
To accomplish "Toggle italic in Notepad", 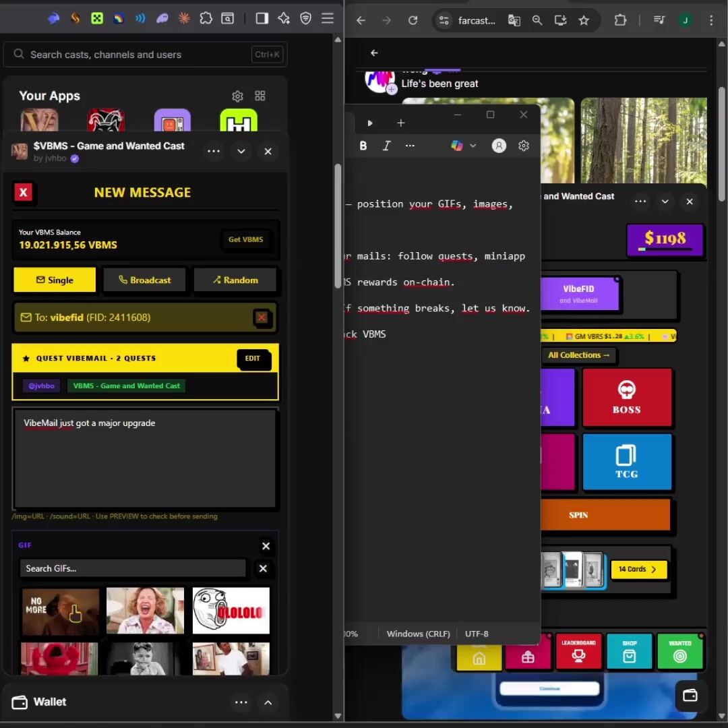I will (386, 146).
